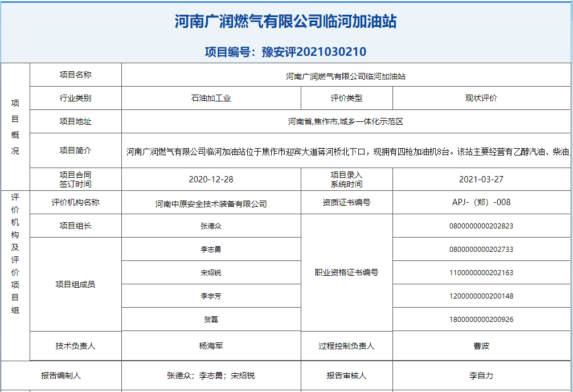Select certificate number 0800000000202823
The width and height of the screenshot is (573, 392).
(x=481, y=226)
